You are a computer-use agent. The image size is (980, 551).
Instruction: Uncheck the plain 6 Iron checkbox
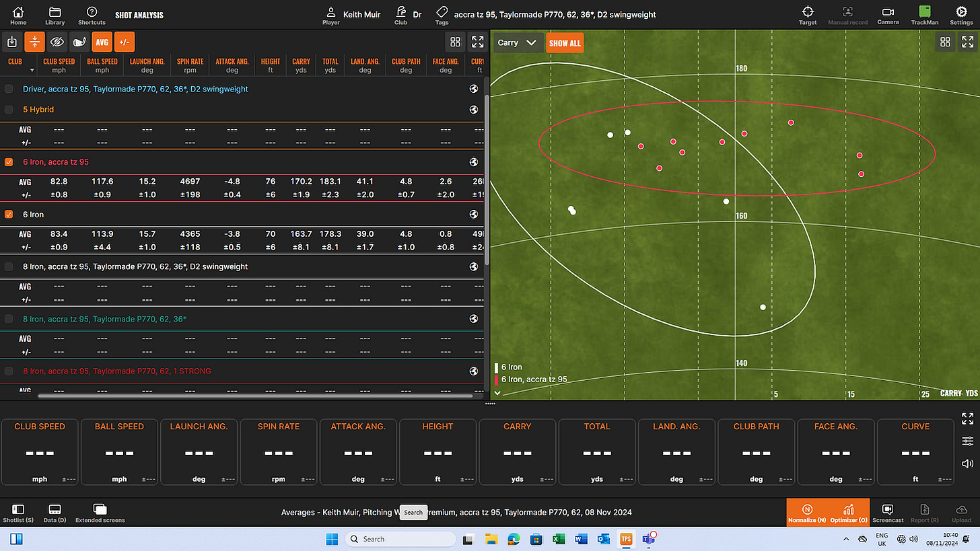point(9,215)
